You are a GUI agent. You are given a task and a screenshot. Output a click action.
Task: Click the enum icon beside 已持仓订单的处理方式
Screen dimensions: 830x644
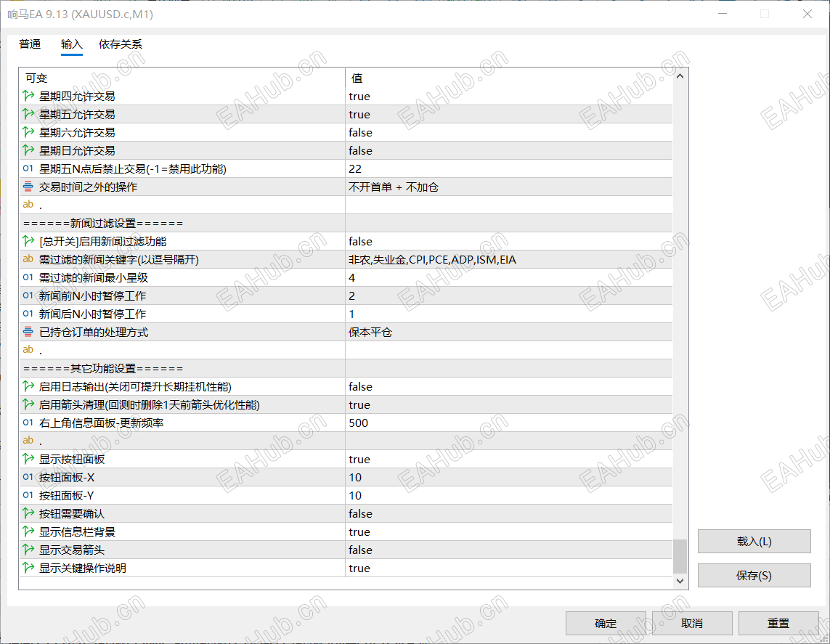pyautogui.click(x=28, y=332)
